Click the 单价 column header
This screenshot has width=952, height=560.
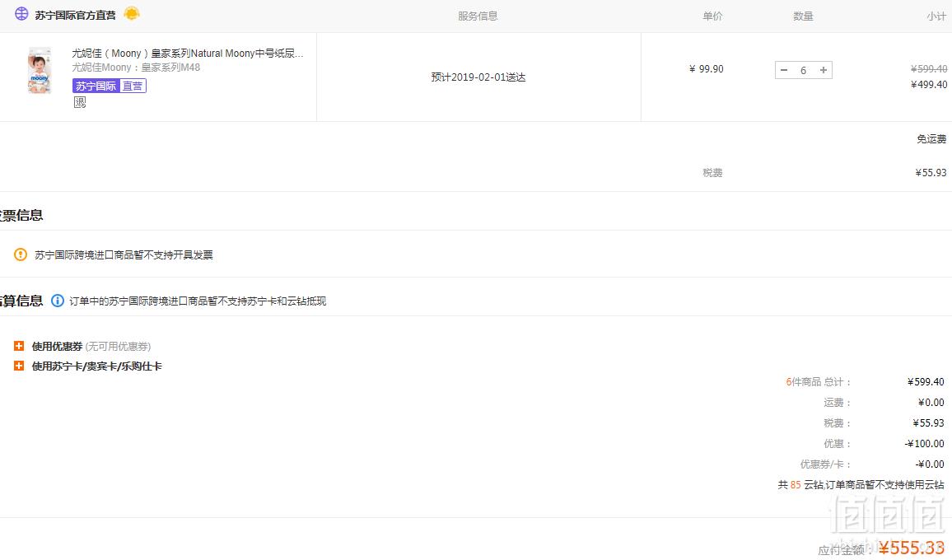[712, 16]
